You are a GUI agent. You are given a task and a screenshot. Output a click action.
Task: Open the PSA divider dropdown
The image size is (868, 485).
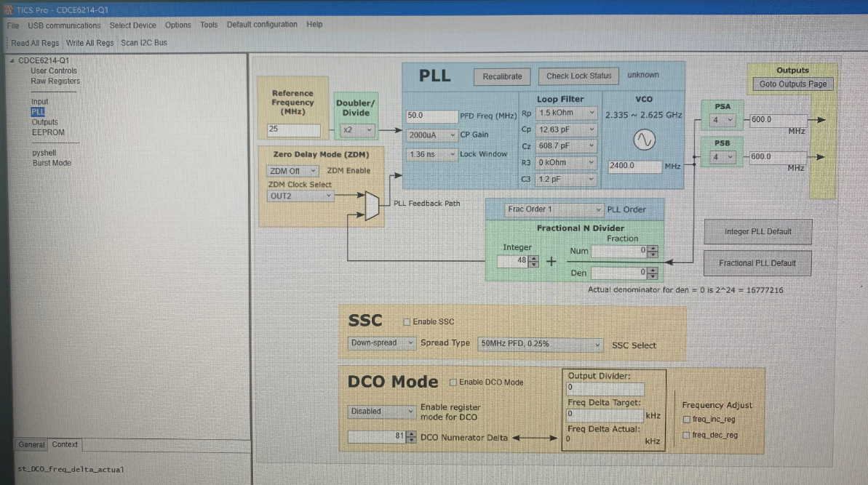723,120
